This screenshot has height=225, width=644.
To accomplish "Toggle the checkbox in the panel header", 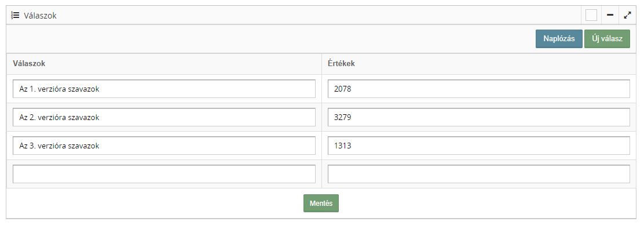I will point(591,15).
